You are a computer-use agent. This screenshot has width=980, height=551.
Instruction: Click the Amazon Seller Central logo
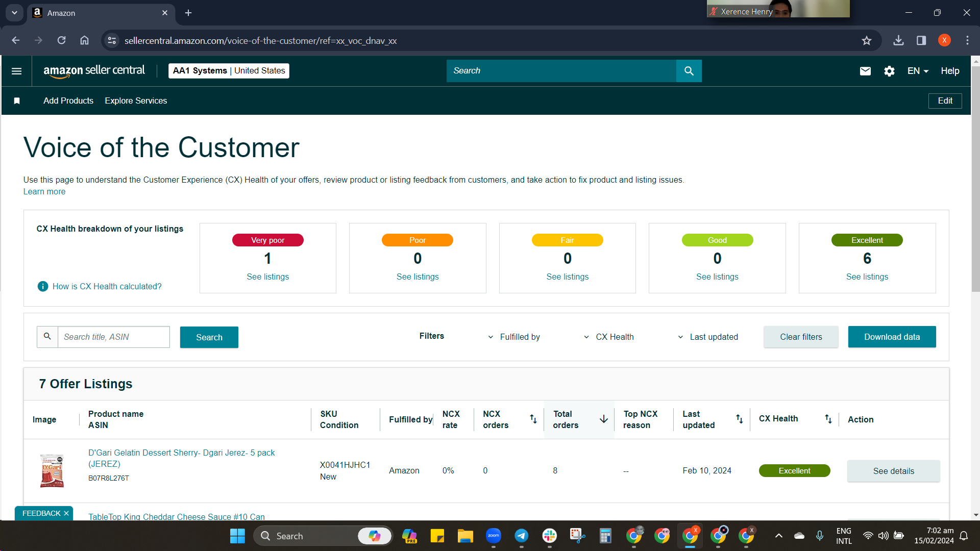(x=94, y=71)
